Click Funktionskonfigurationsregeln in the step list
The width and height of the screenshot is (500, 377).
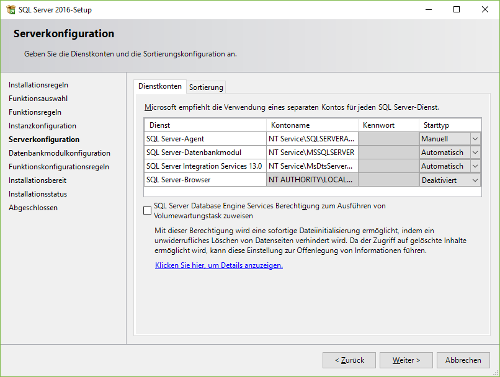point(59,167)
